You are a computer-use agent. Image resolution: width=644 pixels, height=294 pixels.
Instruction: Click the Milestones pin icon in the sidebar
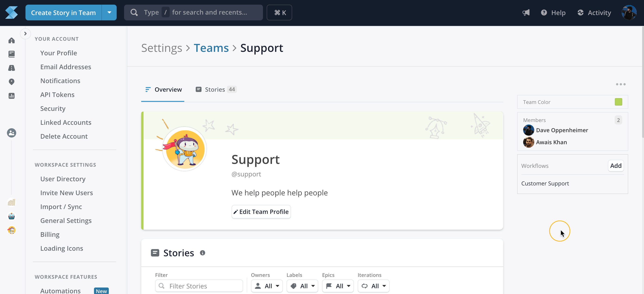[x=12, y=82]
